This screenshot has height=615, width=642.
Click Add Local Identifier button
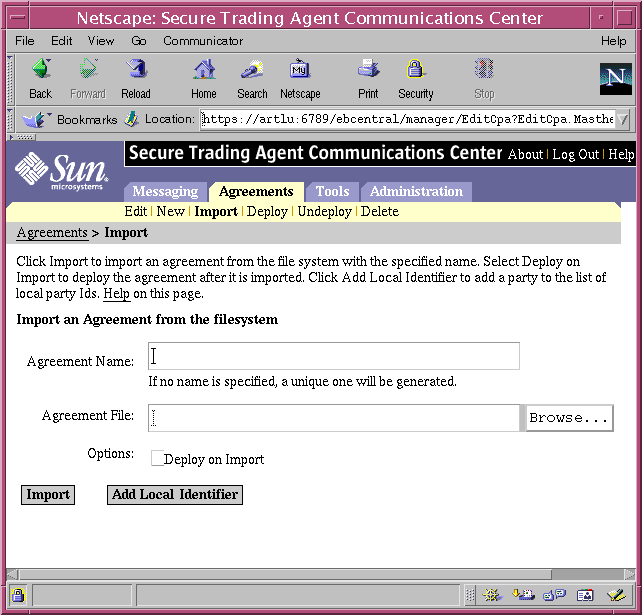(x=175, y=495)
